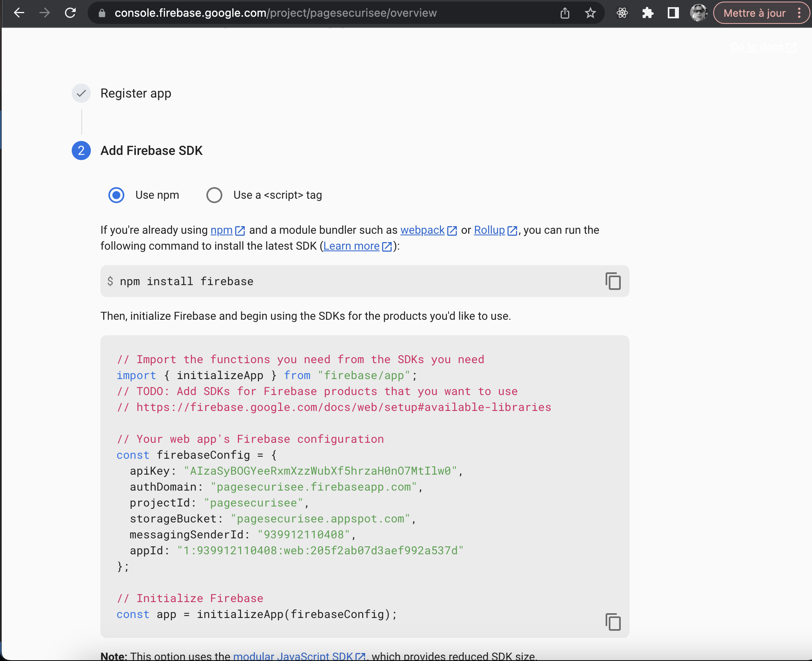812x661 pixels.
Task: Click the projectId value "pagesecurisee"
Action: tap(254, 503)
